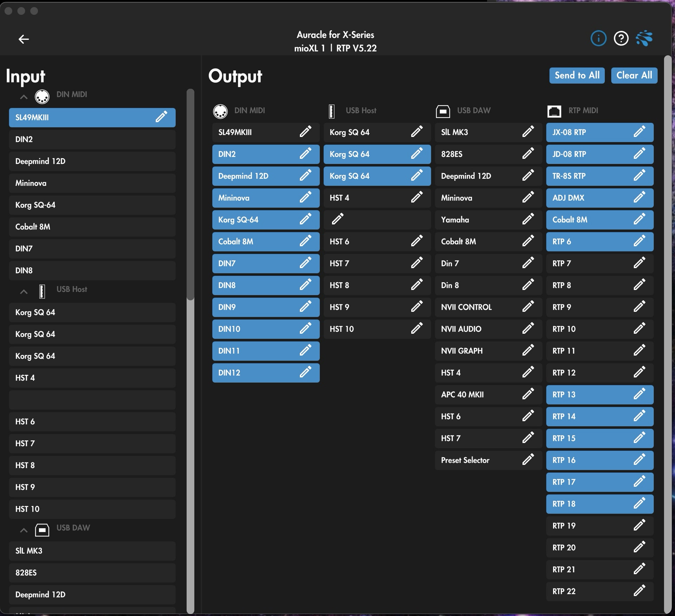Toggle routing to TR-8S RTP output
The height and width of the screenshot is (616, 675).
coord(600,176)
